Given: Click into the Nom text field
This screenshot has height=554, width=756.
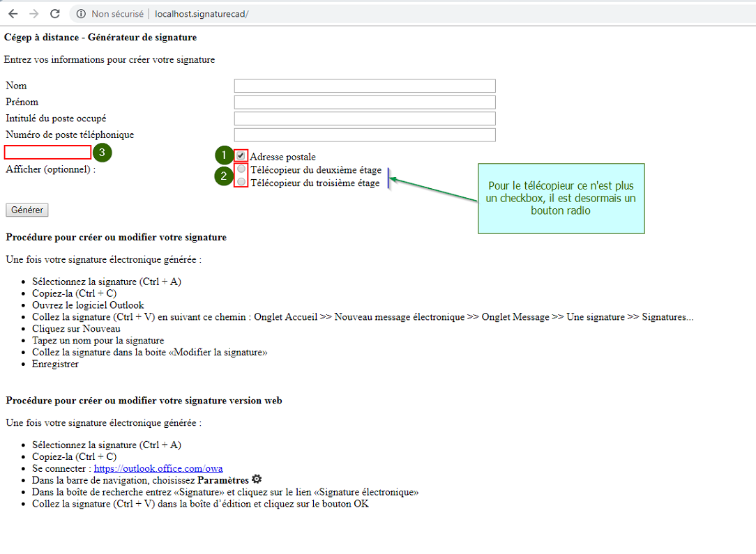Looking at the screenshot, I should pos(365,86).
